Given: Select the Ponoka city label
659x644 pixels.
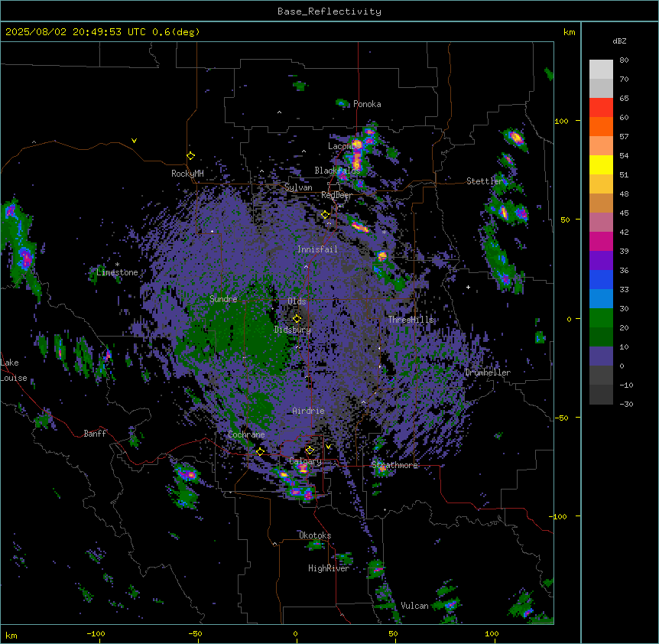Looking at the screenshot, I should (x=367, y=104).
